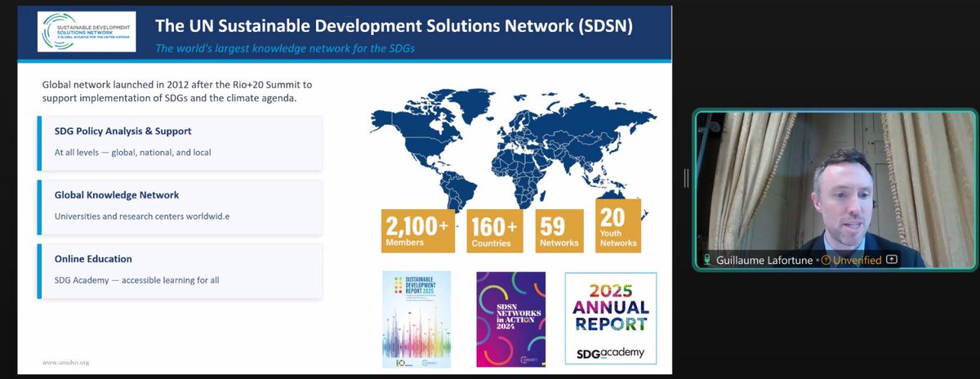Click the divider handle between slide and video
980x379 pixels.
[x=687, y=177]
